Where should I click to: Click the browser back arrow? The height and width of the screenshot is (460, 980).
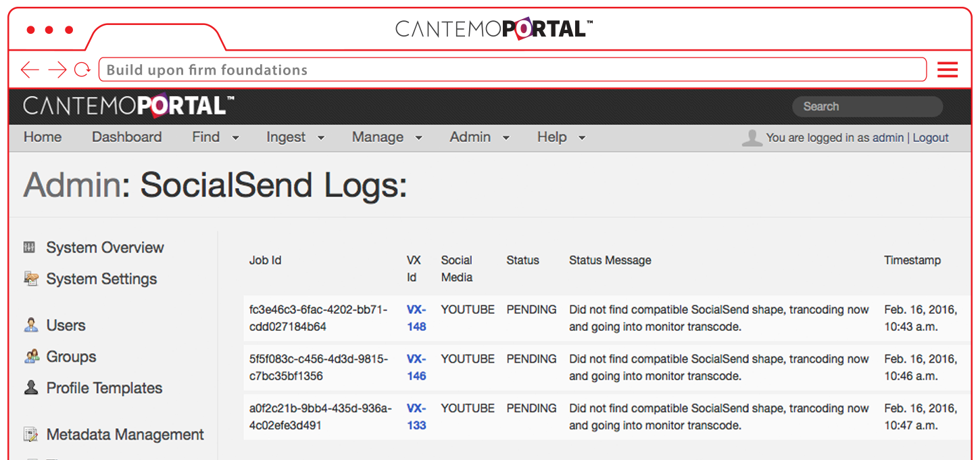click(30, 69)
